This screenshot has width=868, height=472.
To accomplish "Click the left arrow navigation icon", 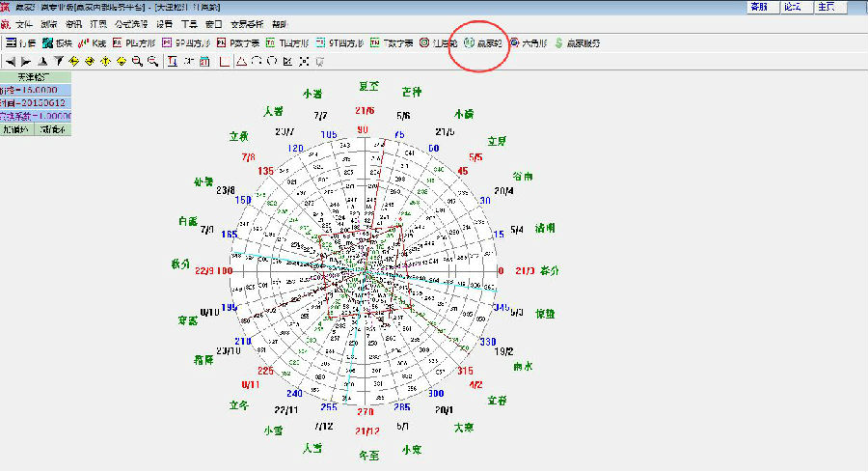I will click(10, 62).
